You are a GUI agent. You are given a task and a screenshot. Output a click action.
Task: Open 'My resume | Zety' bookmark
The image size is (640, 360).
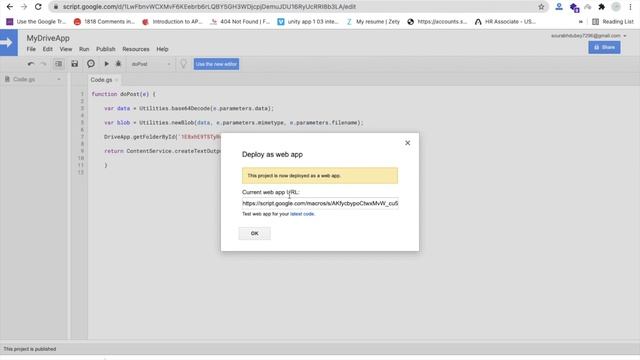373,22
